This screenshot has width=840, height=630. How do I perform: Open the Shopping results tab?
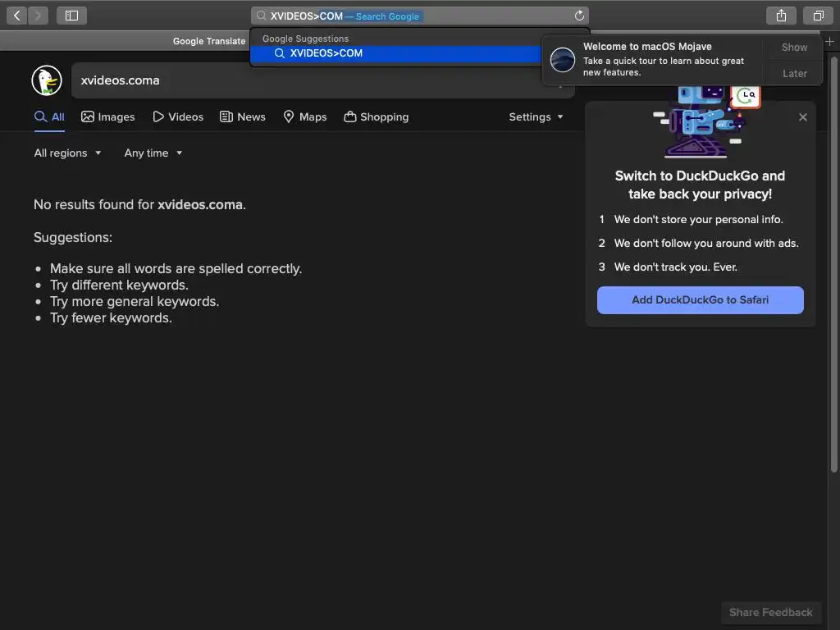(376, 116)
